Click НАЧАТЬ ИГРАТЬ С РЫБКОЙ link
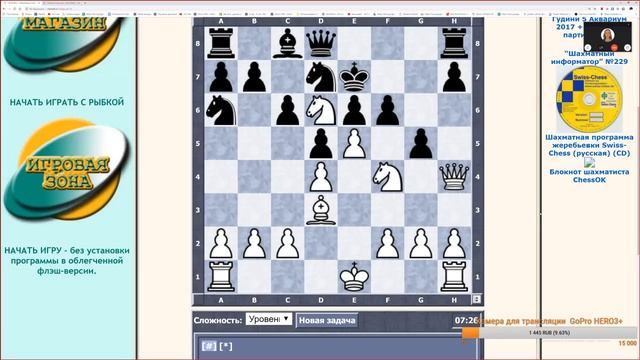 [x=67, y=102]
